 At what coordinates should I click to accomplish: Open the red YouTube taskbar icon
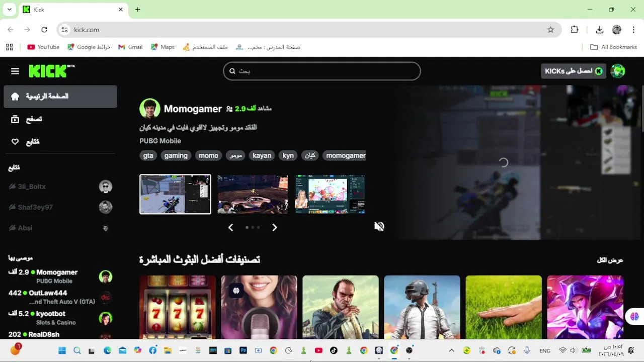318,350
